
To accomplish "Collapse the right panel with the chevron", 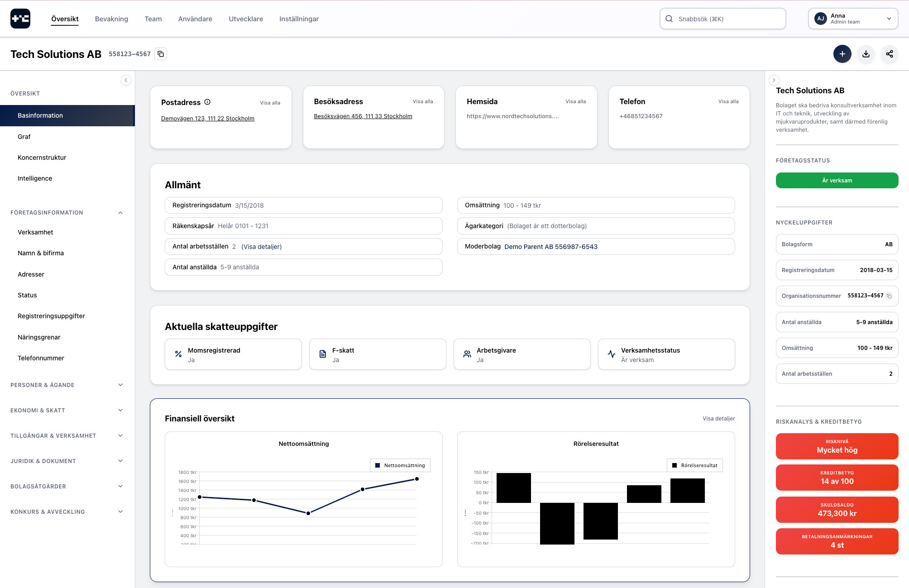I will [x=774, y=80].
